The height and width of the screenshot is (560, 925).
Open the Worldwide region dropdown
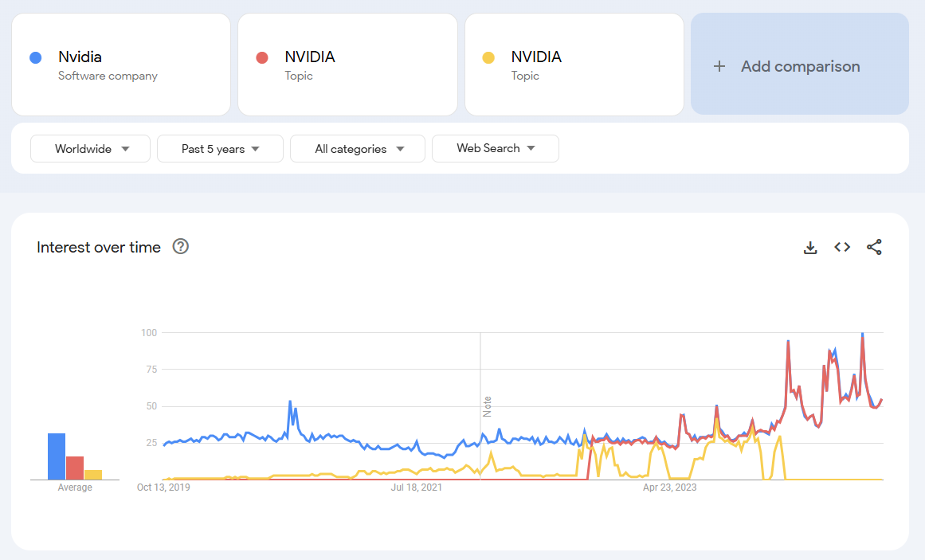pos(91,149)
